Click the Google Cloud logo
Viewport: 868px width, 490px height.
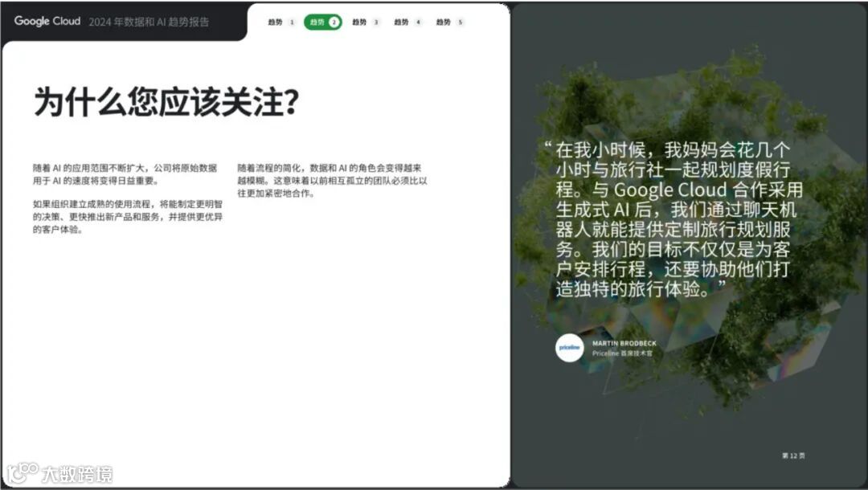47,21
